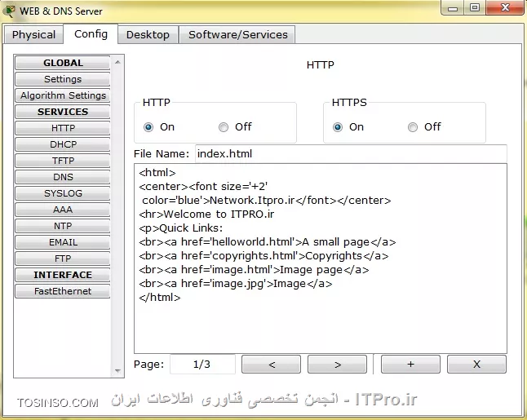Click the '<hr>Welcome to ITPRO.ir' line
The width and height of the screenshot is (527, 420).
[x=206, y=214]
